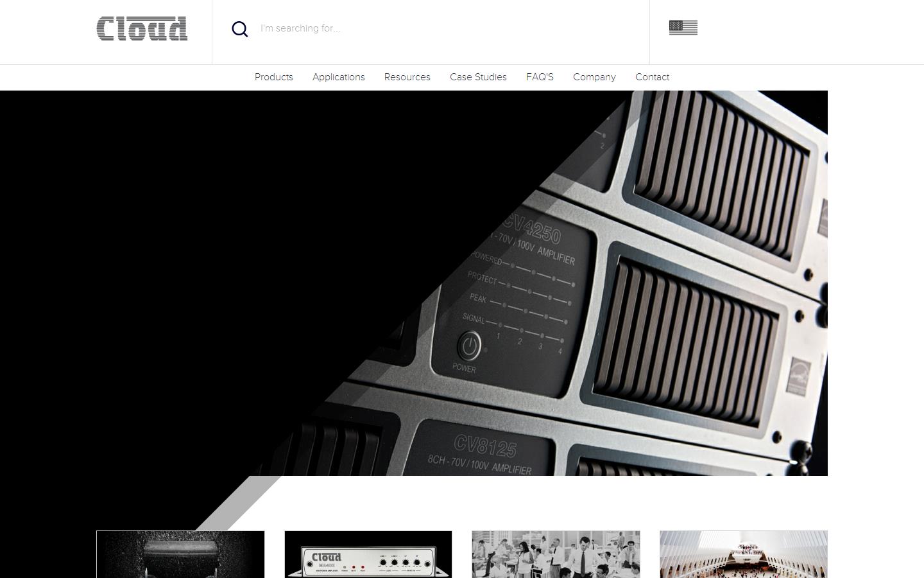The height and width of the screenshot is (578, 924).
Task: Open the busy office people thumbnail
Action: pyautogui.click(x=556, y=554)
